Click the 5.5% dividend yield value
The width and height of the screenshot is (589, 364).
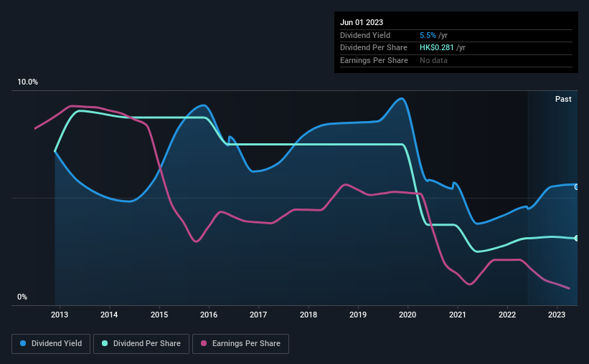coord(428,35)
